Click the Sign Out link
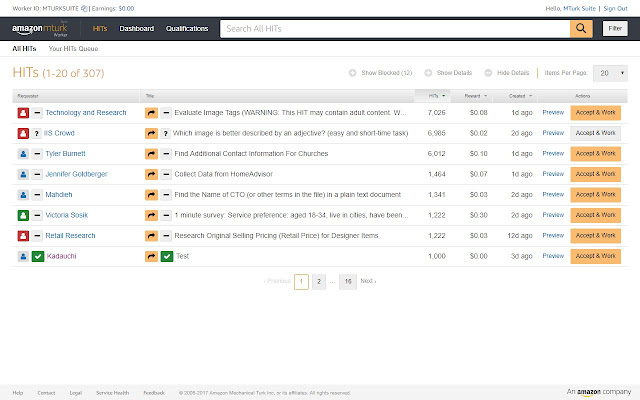Screen dimensions: 640x400 tap(616, 9)
